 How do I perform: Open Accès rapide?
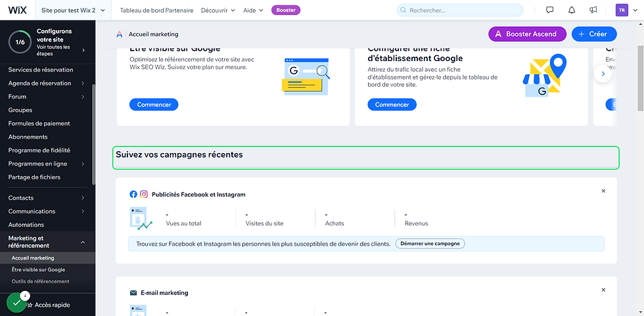click(52, 305)
